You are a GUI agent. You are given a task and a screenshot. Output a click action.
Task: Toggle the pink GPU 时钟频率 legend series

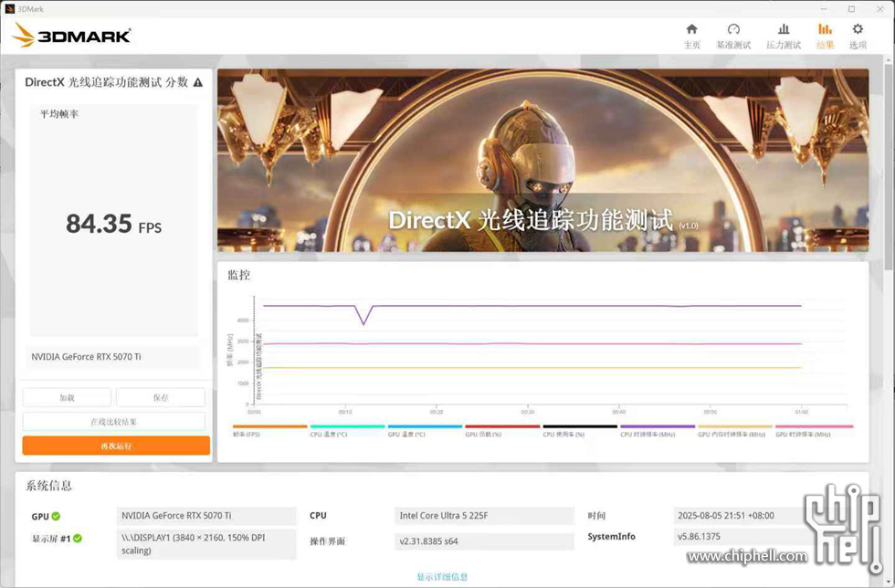814,430
